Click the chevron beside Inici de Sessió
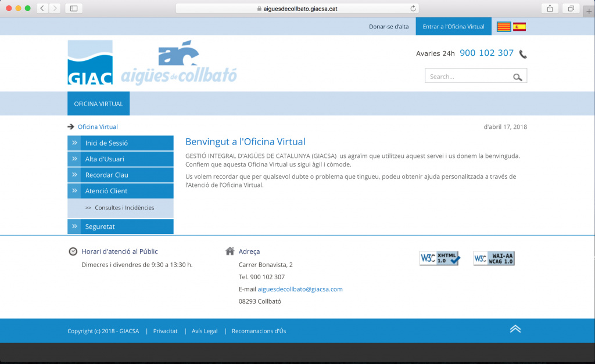This screenshot has height=364, width=595. 74,143
